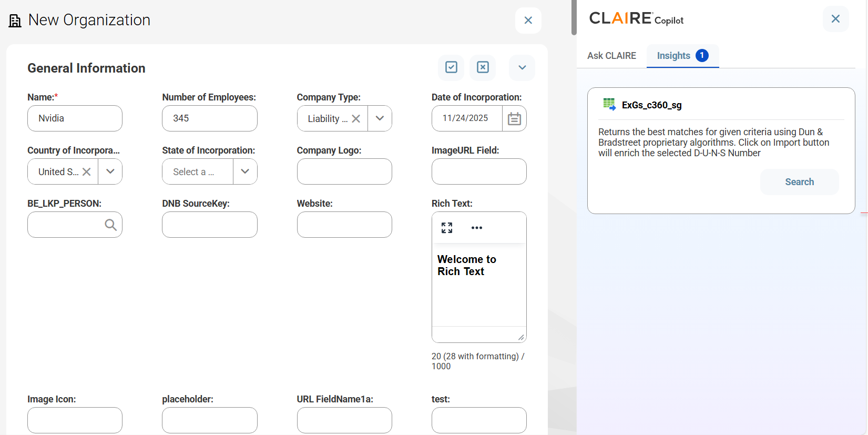The image size is (868, 435).
Task: Click the Website input field
Action: coord(344,225)
